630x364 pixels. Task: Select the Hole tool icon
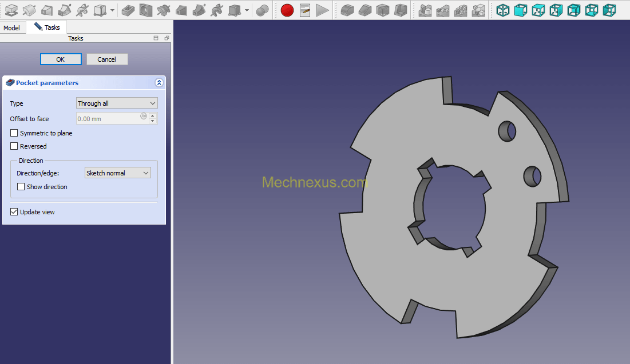pos(146,10)
